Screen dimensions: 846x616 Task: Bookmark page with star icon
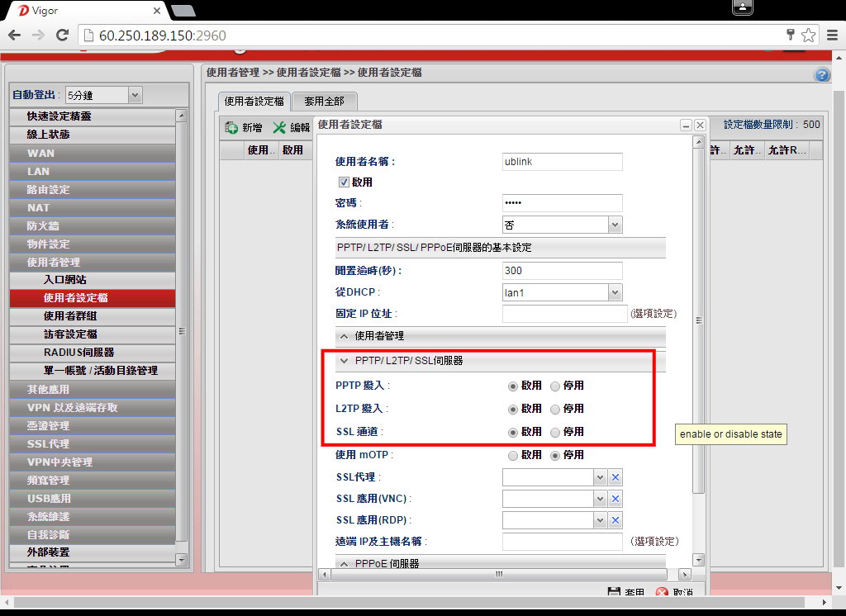(x=808, y=36)
